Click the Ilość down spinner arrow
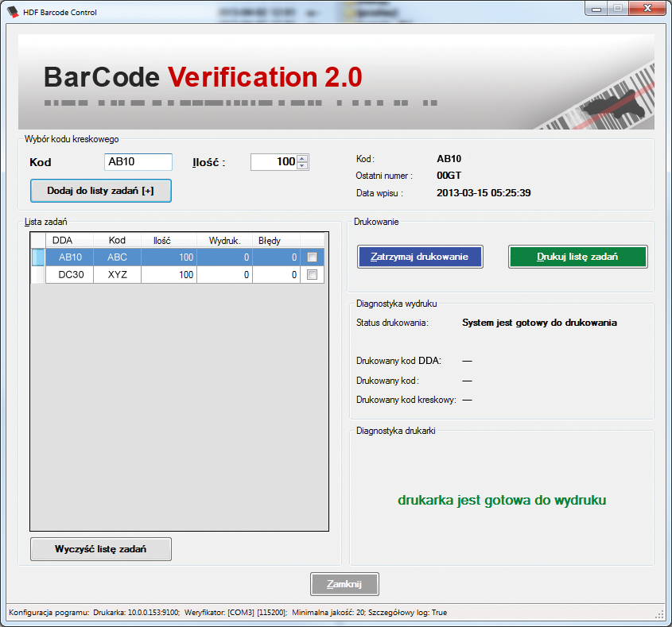The width and height of the screenshot is (672, 627). coord(302,166)
